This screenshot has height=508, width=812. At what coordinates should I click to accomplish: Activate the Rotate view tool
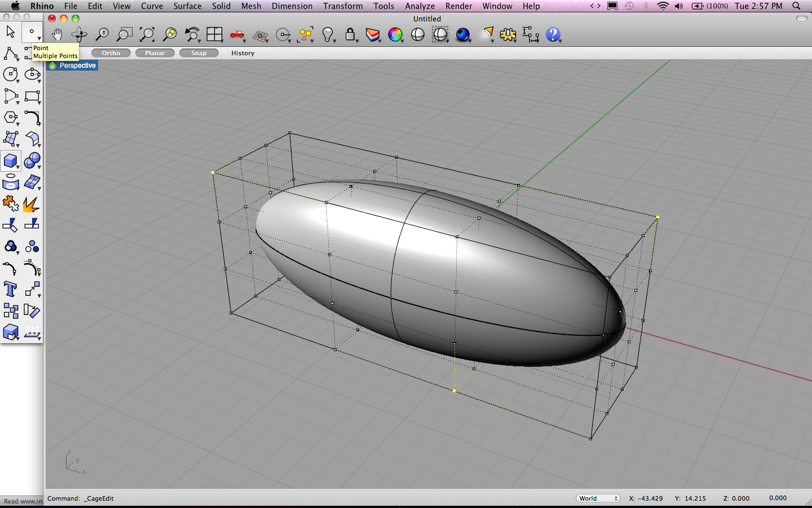click(79, 34)
